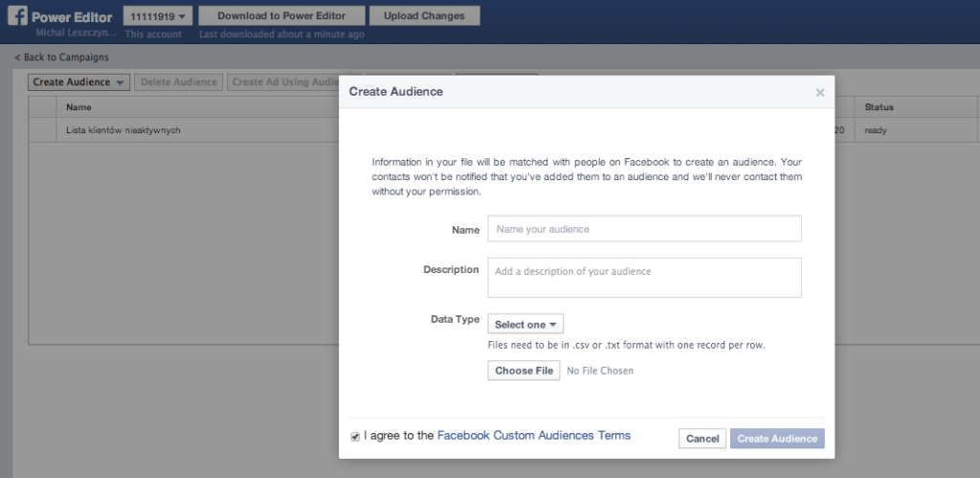The height and width of the screenshot is (478, 980).
Task: Click the Power Editor title text
Action: [72, 17]
